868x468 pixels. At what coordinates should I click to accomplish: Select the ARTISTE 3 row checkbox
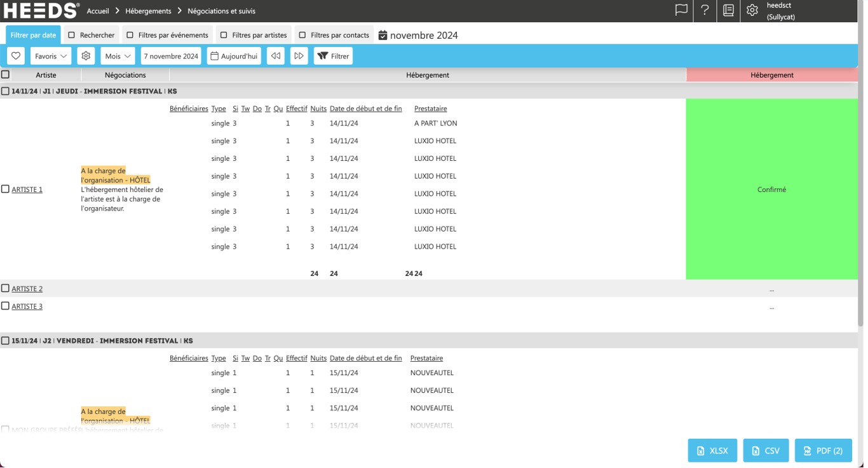pyautogui.click(x=5, y=306)
